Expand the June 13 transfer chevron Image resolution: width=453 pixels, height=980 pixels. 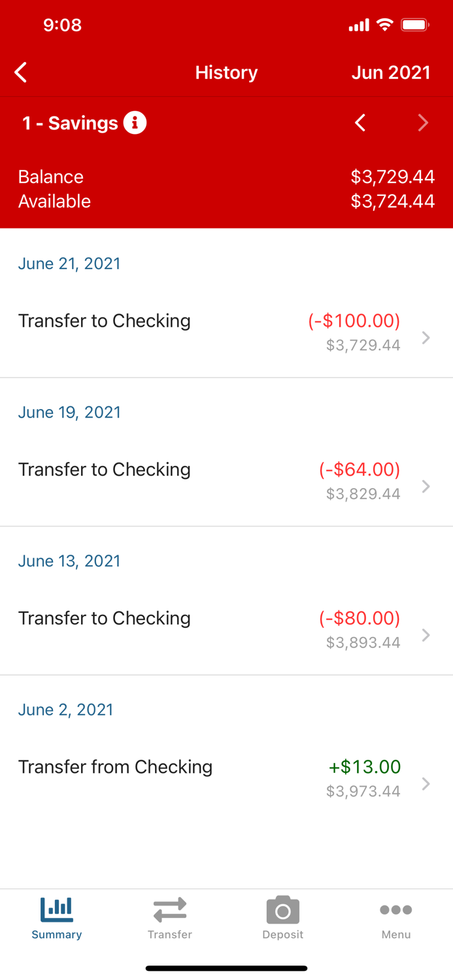click(x=426, y=635)
